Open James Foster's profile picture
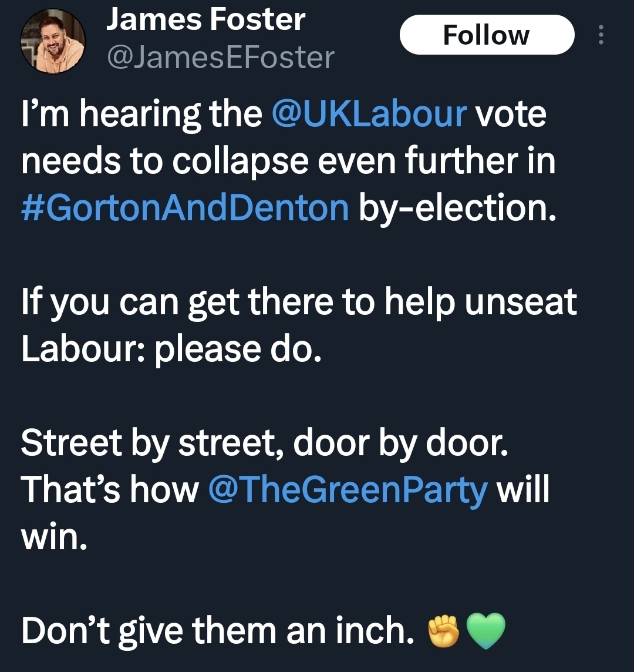The height and width of the screenshot is (672, 634). click(53, 41)
